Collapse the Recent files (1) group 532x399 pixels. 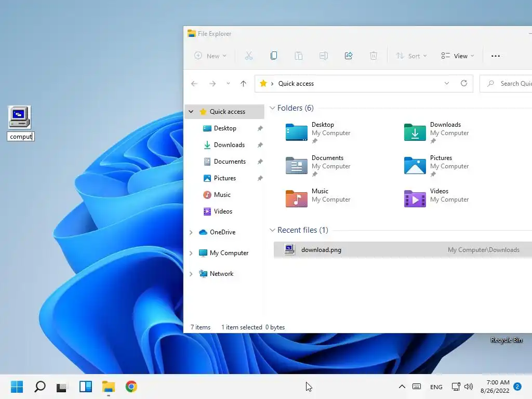[272, 230]
